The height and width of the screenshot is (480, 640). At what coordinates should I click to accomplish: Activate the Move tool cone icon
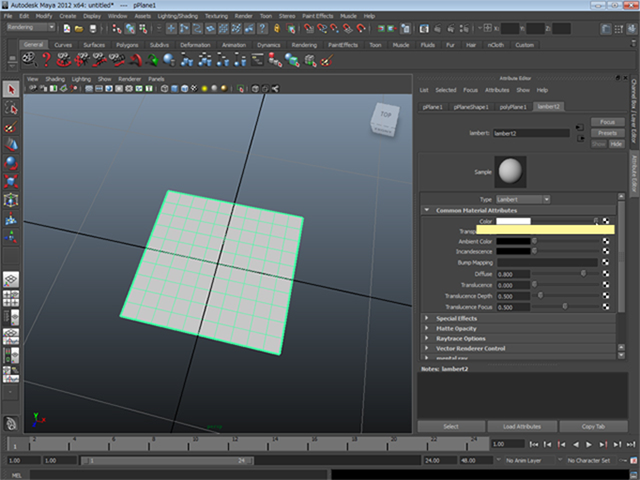[x=11, y=144]
